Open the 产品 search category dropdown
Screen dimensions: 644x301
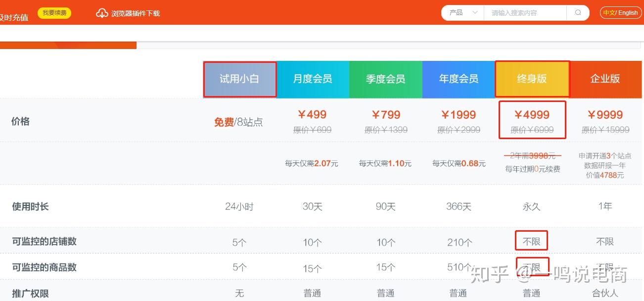(463, 13)
